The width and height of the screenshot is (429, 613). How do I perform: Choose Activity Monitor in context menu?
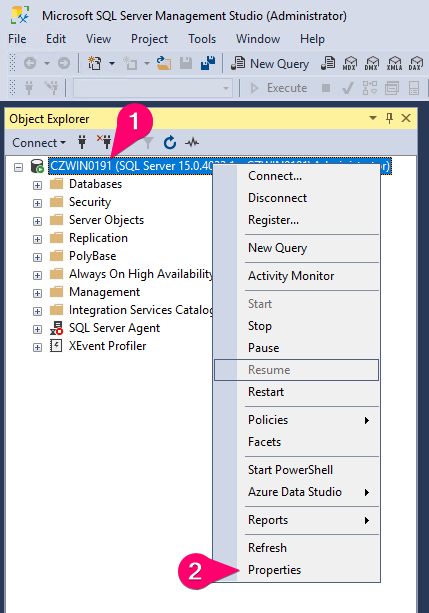(296, 276)
